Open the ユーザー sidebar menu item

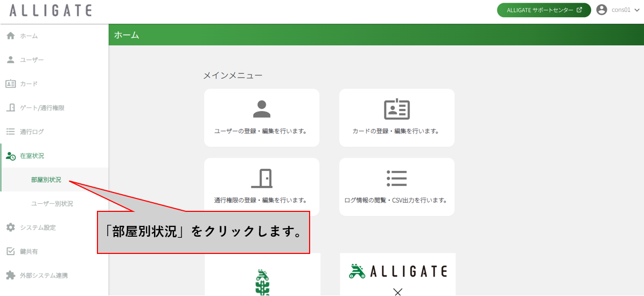54,60
